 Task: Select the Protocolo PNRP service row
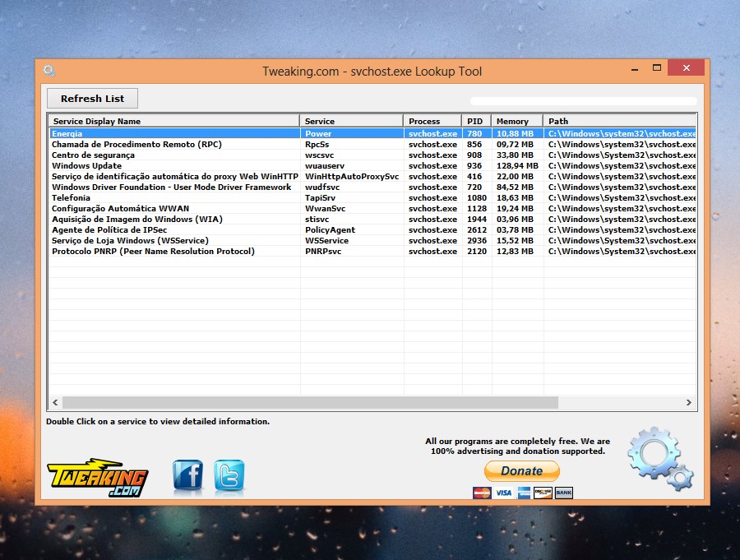[372, 251]
